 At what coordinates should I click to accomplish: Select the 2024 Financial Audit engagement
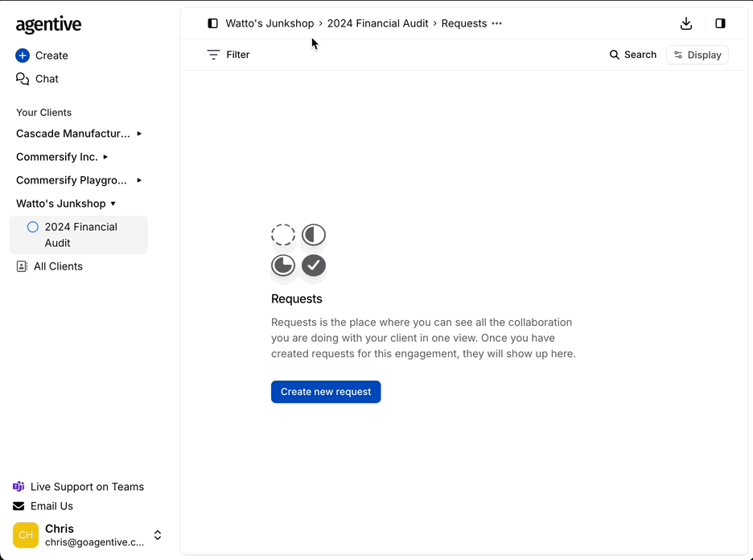(x=80, y=235)
